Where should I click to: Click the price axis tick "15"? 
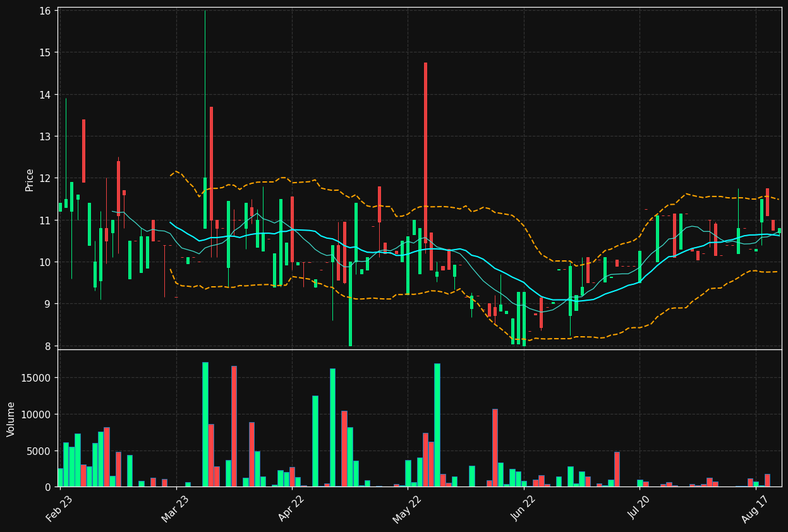point(45,52)
